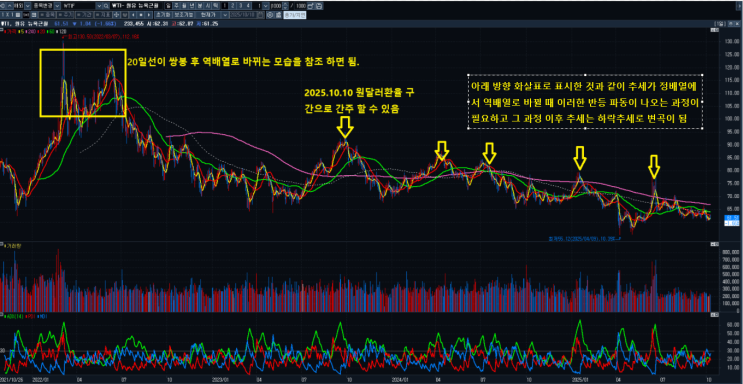Click the stop square playback button
743x384 pixels.
[141, 15]
